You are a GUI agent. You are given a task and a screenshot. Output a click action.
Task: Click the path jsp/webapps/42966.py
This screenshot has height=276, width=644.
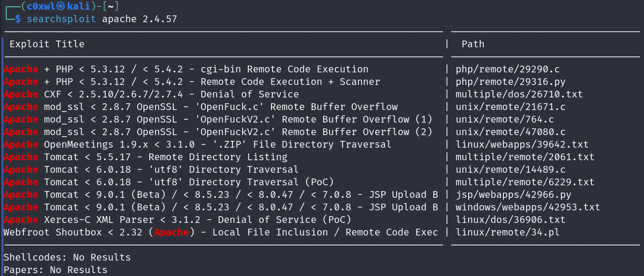pyautogui.click(x=513, y=195)
